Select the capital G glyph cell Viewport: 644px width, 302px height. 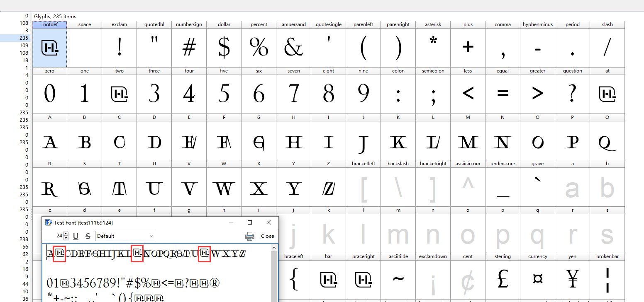[259, 137]
